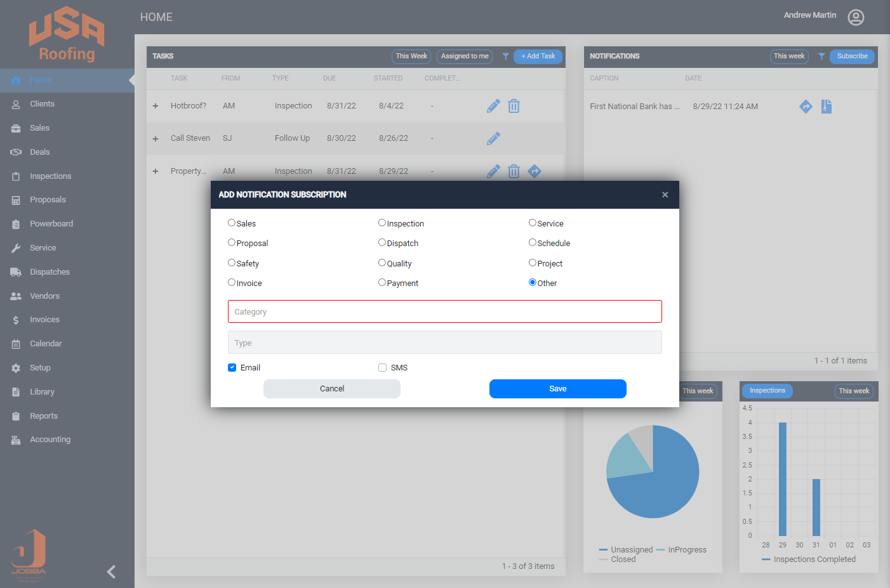This screenshot has height=588, width=890.
Task: Close the Add Notification Subscription dialog
Action: click(x=665, y=195)
